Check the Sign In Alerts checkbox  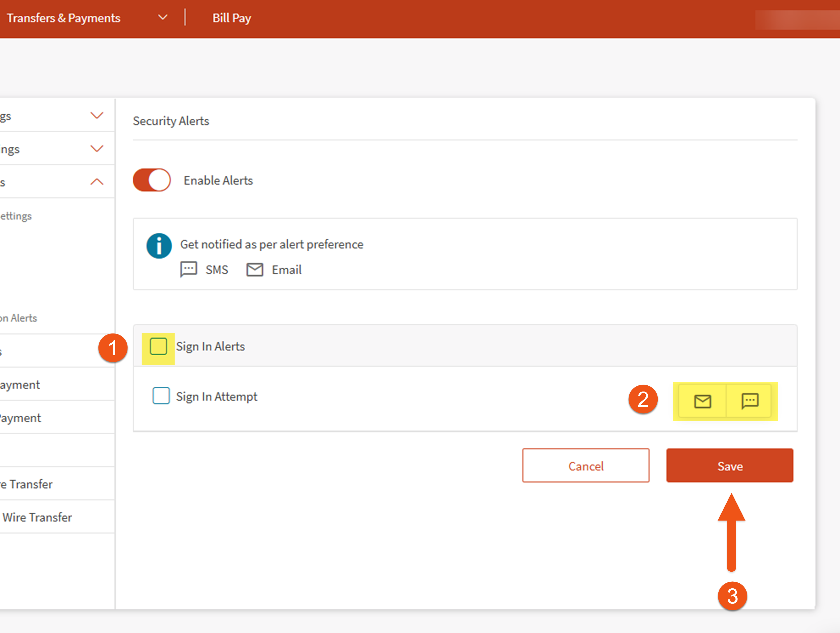(158, 346)
